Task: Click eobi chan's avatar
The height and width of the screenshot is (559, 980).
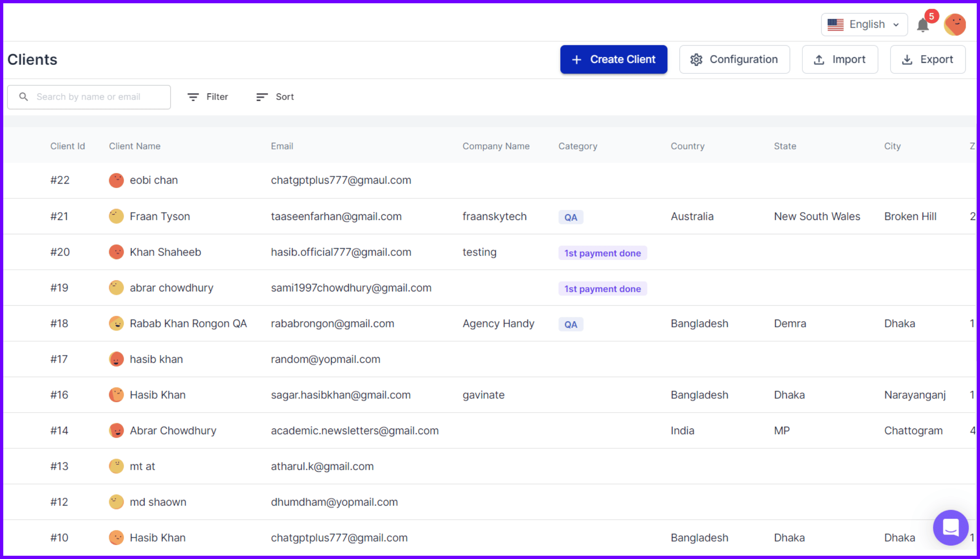Action: 116,180
